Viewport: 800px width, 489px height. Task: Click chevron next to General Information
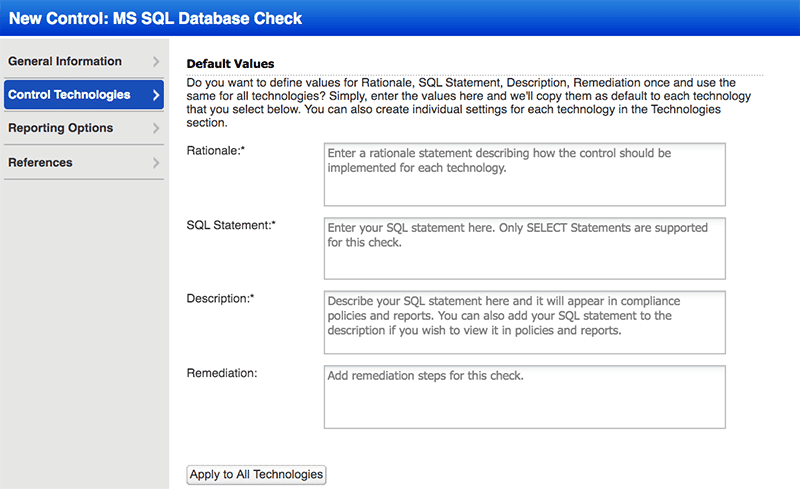[156, 61]
